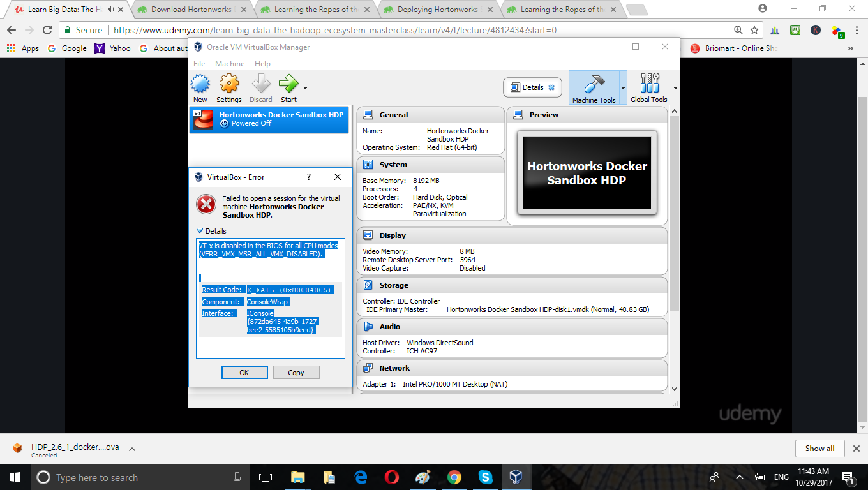This screenshot has height=490, width=868.
Task: Open the Machine menu in VirtualBox Manager
Action: click(230, 64)
